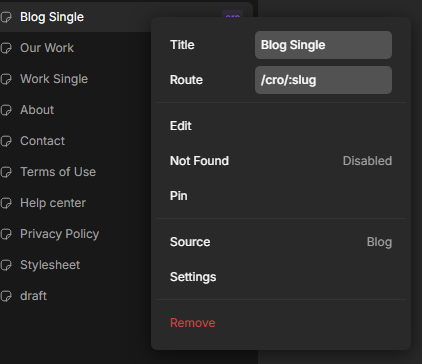Open the Contact page
422x364 pixels.
click(x=42, y=141)
